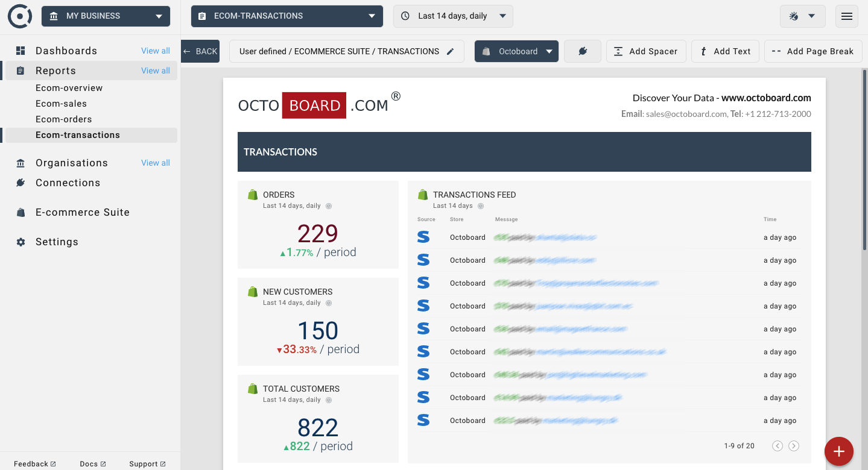This screenshot has height=470, width=868.
Task: Click the TRANSACTIONS header banner
Action: click(x=524, y=152)
